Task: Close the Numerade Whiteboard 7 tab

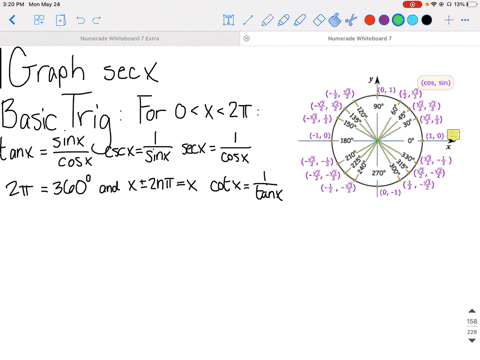Action: tap(247, 38)
